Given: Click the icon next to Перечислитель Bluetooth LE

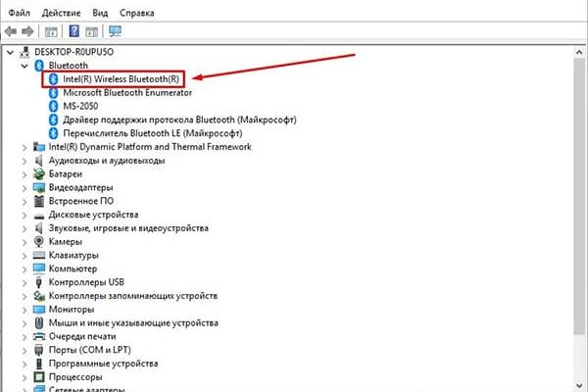Looking at the screenshot, I should point(54,133).
